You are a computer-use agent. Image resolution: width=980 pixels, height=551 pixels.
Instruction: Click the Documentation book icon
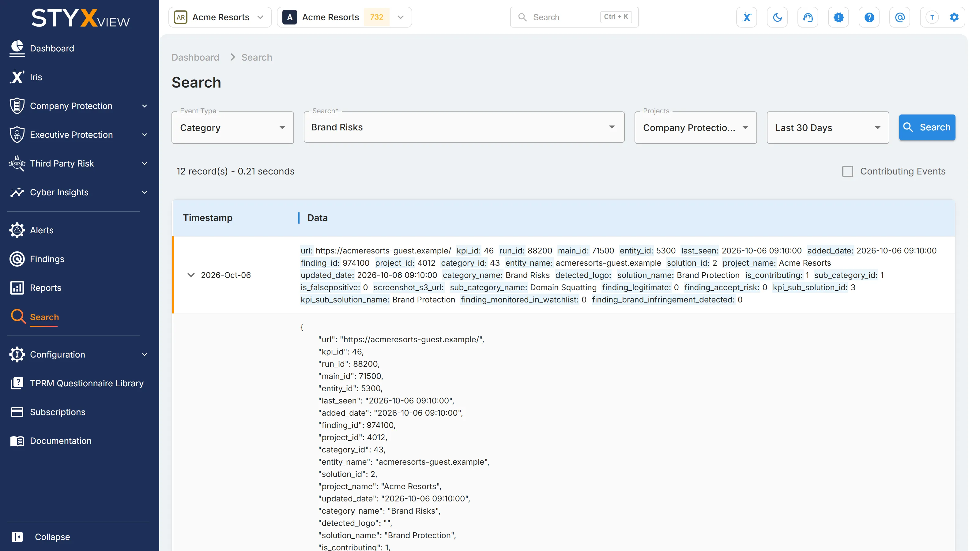[17, 441]
